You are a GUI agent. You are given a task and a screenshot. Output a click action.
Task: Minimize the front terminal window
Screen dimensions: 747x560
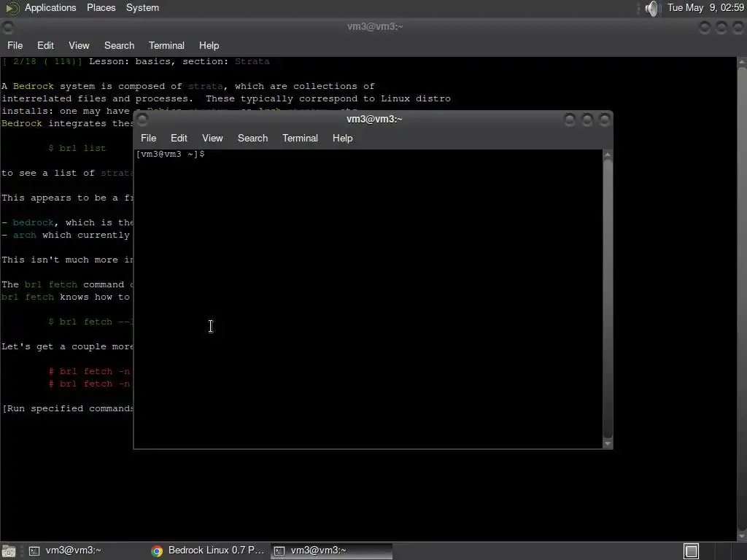pyautogui.click(x=570, y=119)
